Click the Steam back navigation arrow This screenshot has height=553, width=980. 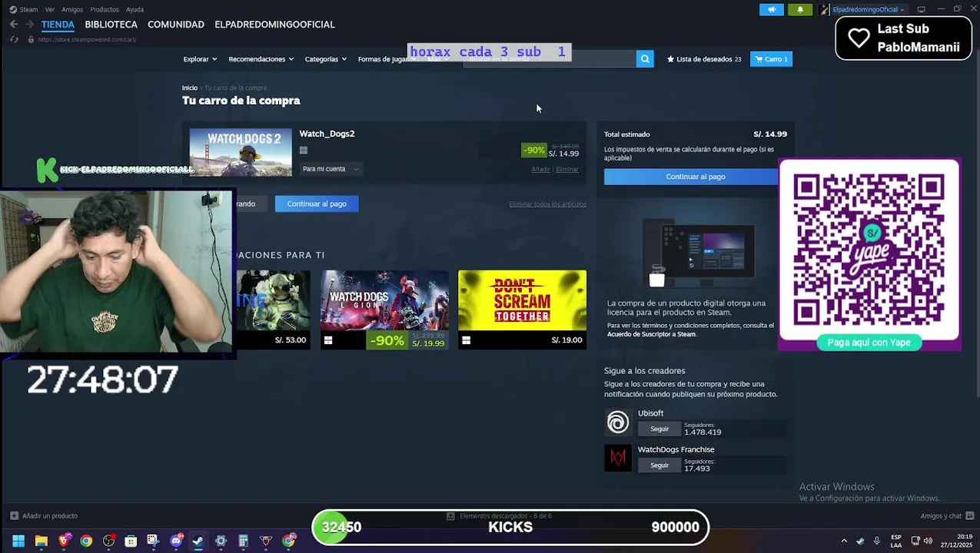pos(14,25)
